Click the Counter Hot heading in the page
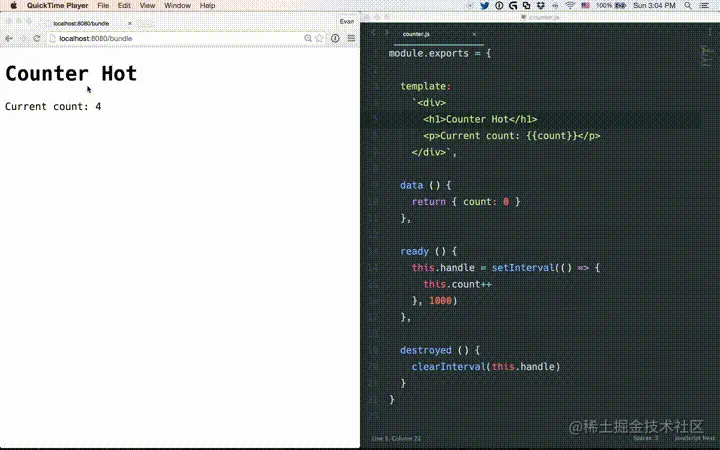Screen dimensions: 720x450 71,73
